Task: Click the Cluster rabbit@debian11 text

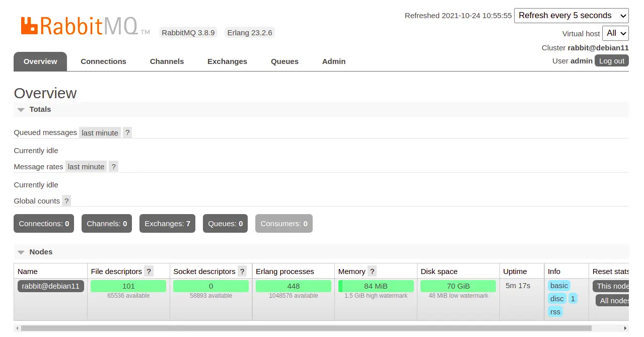Action: tap(585, 48)
